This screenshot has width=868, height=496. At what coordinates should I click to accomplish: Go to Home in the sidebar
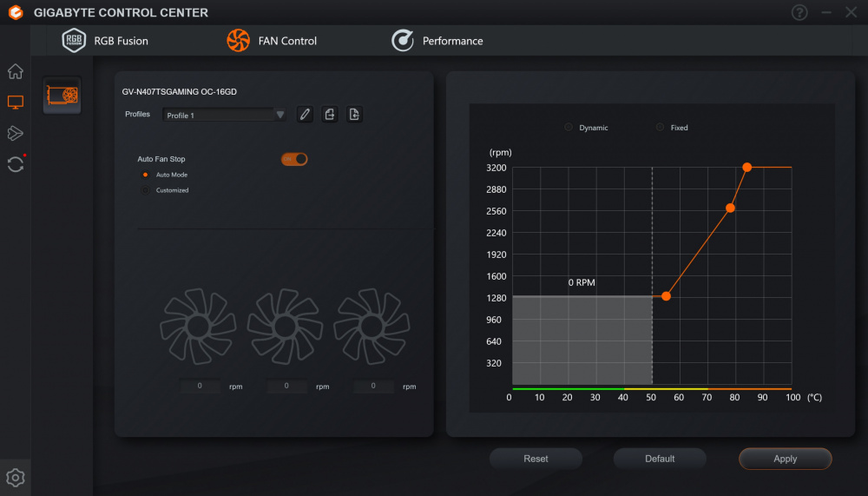click(x=16, y=71)
